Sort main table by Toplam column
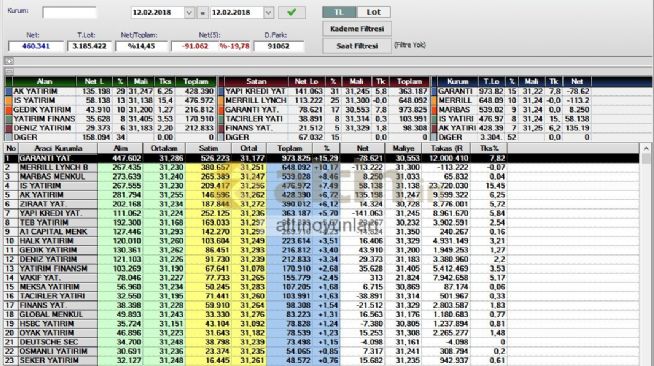 (289, 148)
